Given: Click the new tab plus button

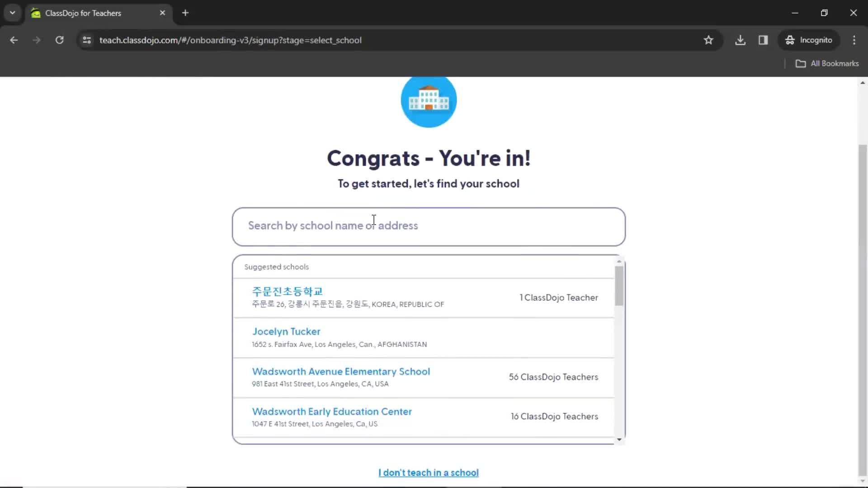Looking at the screenshot, I should coord(185,13).
